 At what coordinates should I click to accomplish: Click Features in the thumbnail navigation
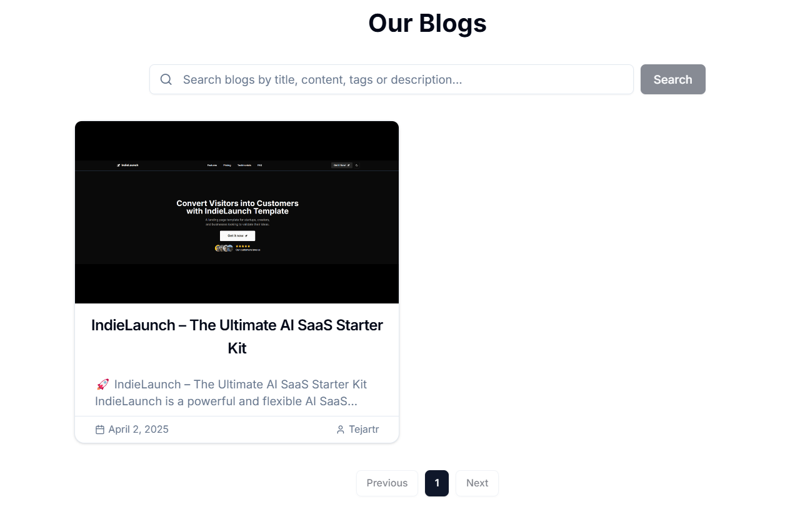[x=212, y=165]
